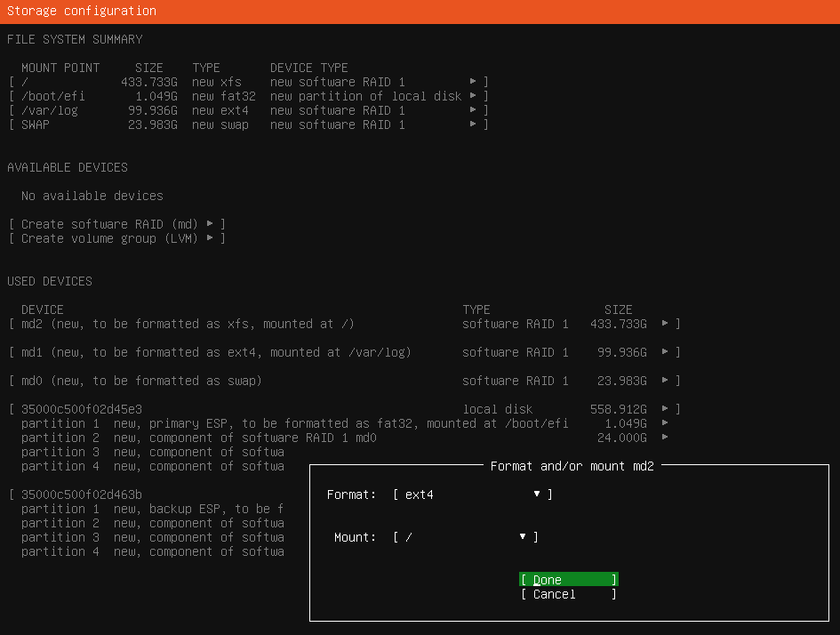Screen dimensions: 840x635
Task: Expand local disk 35000c500f02d45e3 arrow
Action: [x=665, y=409]
